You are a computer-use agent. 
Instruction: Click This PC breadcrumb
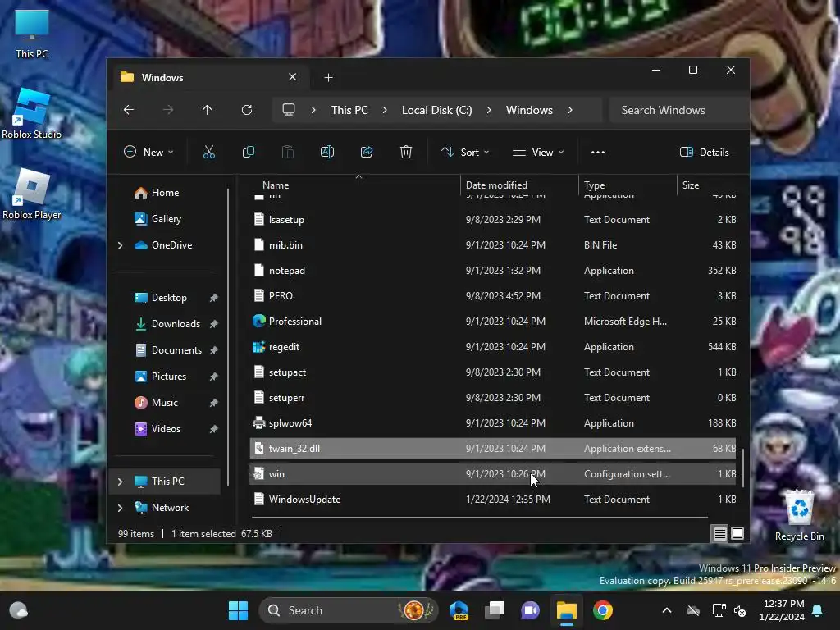coord(349,110)
